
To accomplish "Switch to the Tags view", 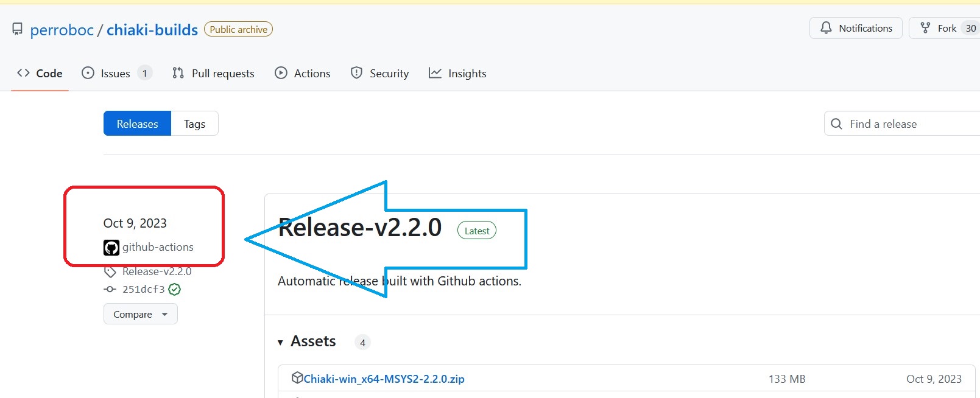I will pos(194,124).
